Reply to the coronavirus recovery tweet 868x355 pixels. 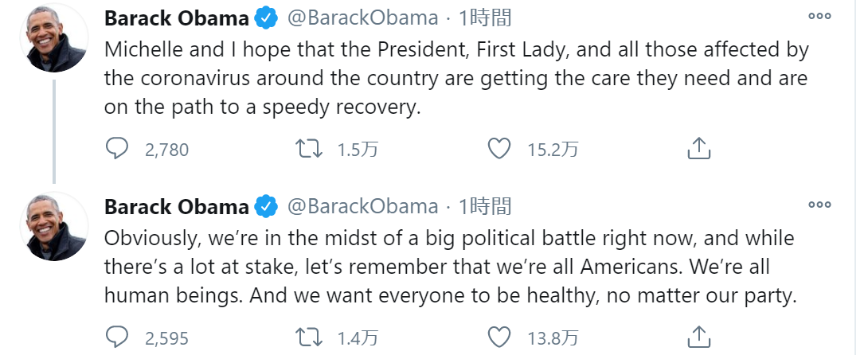(117, 149)
